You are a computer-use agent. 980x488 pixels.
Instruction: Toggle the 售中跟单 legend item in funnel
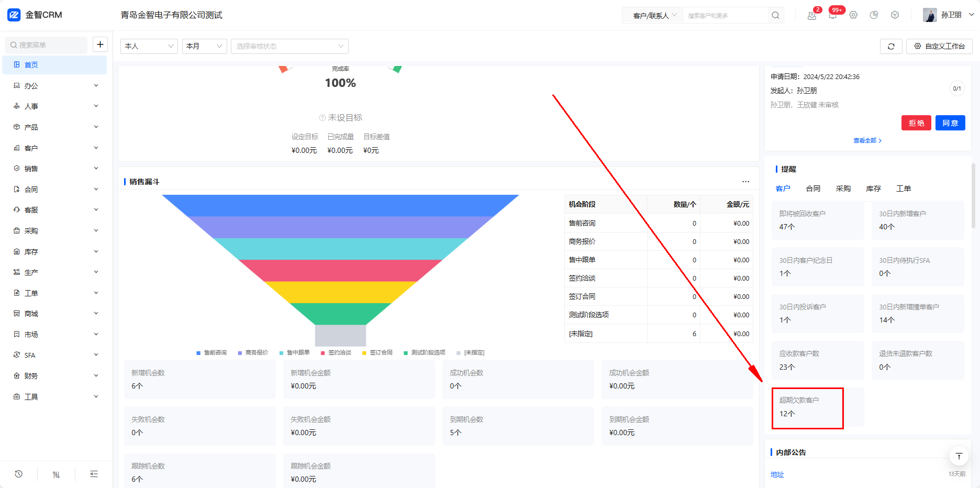[294, 353]
